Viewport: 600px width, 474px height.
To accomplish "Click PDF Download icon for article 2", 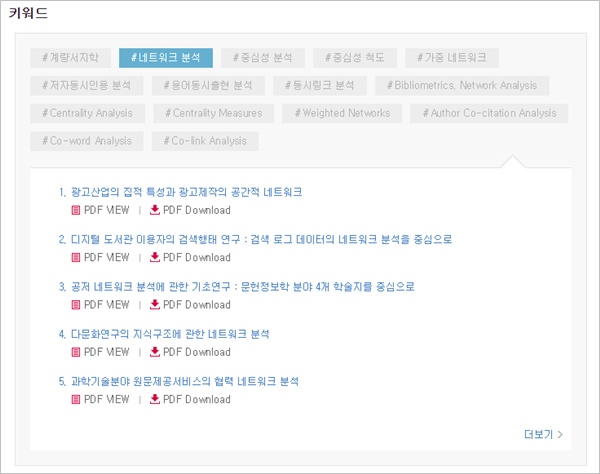I will [155, 257].
